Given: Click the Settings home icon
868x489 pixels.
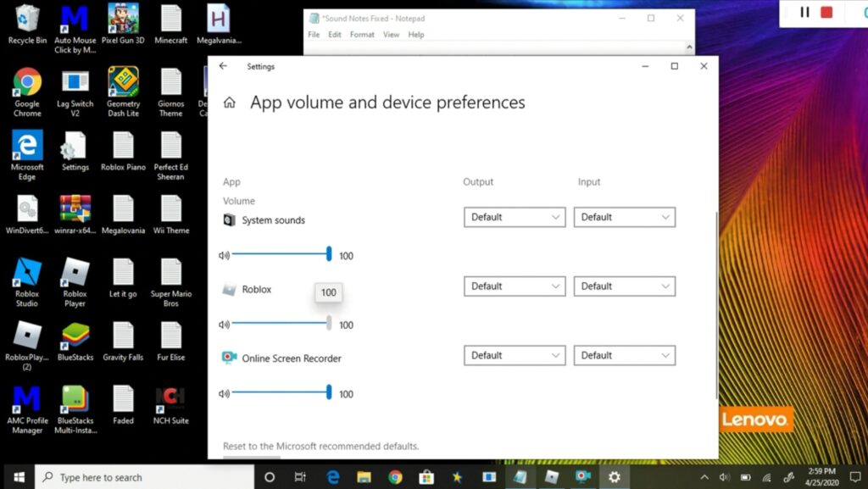Looking at the screenshot, I should pyautogui.click(x=229, y=103).
